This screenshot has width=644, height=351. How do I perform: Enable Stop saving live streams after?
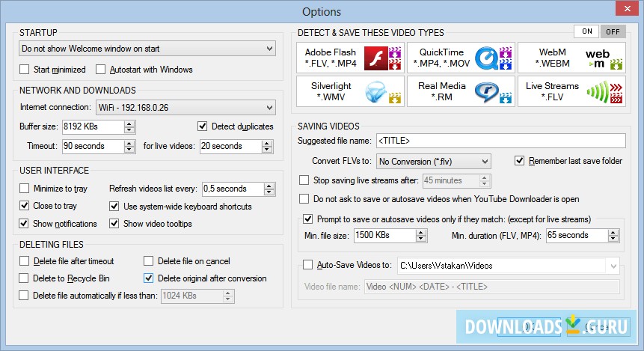coord(304,180)
